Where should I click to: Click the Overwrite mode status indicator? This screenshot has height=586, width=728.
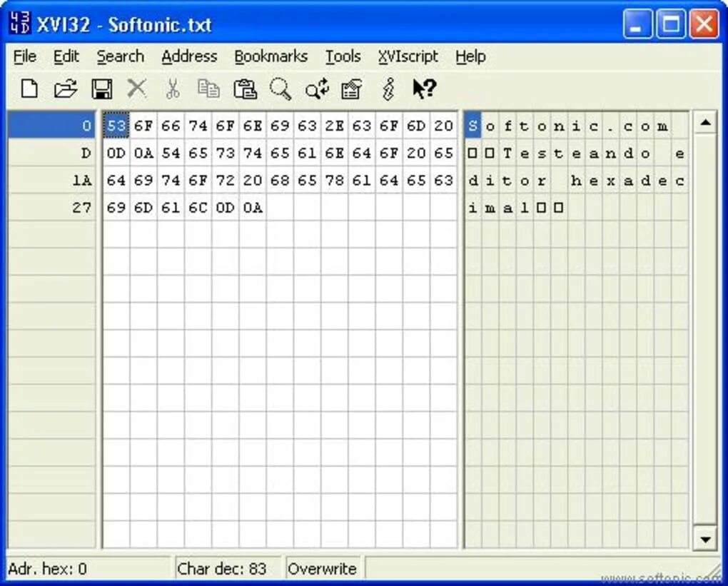point(323,568)
